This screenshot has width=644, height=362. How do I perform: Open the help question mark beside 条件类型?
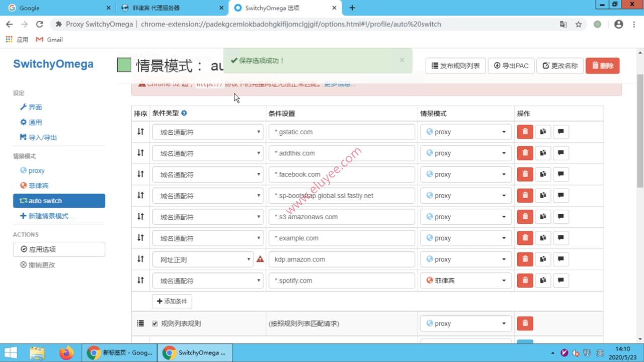click(184, 113)
